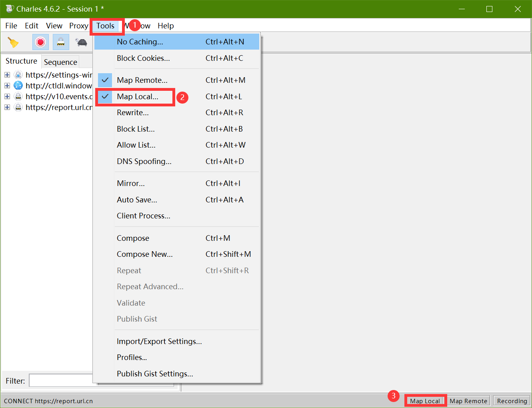Image resolution: width=532 pixels, height=408 pixels.
Task: Toggle Recording in the status bar
Action: tap(512, 400)
